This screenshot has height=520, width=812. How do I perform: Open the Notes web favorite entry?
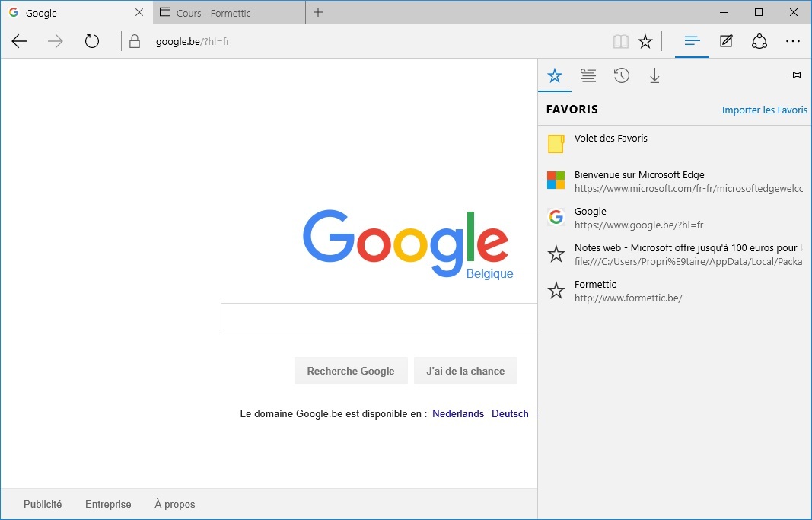[674, 254]
